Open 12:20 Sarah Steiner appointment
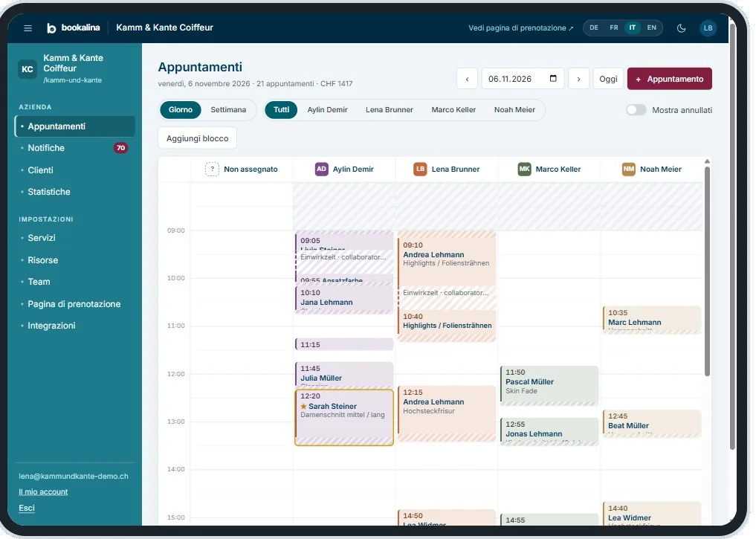The width and height of the screenshot is (756, 539). pos(344,418)
